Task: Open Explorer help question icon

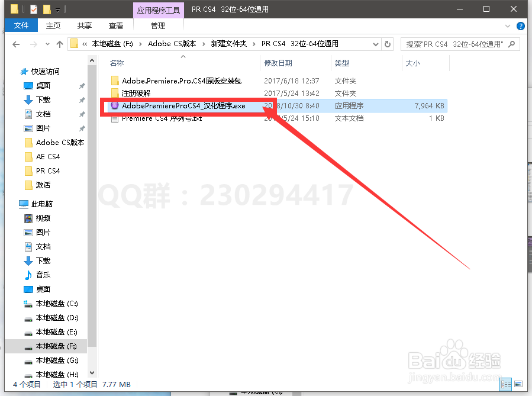Action: click(x=521, y=26)
